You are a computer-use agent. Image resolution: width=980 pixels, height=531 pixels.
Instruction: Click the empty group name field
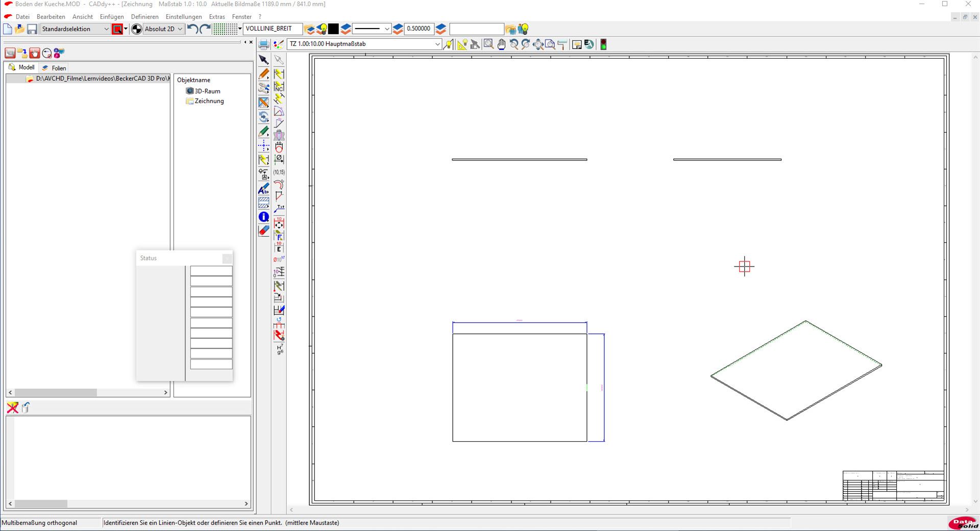(476, 29)
